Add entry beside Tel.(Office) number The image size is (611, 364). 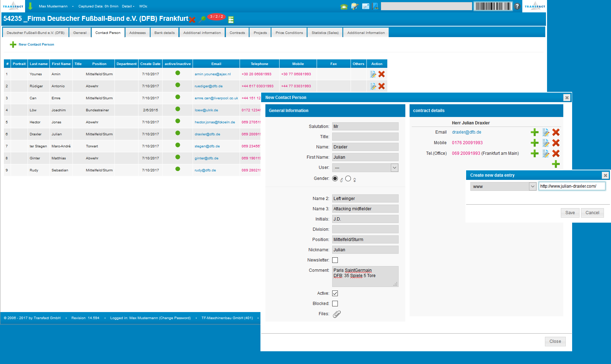pyautogui.click(x=535, y=154)
